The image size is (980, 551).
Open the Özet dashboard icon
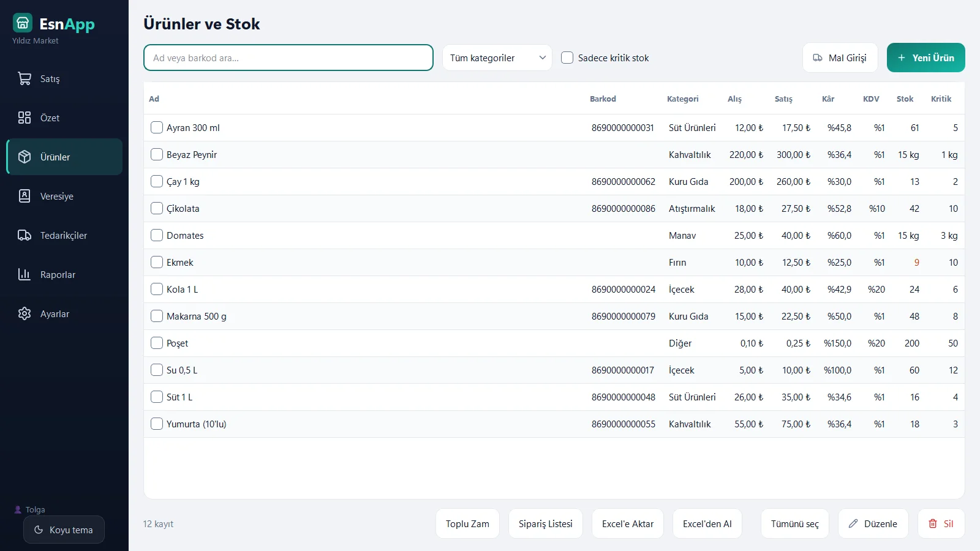click(24, 118)
